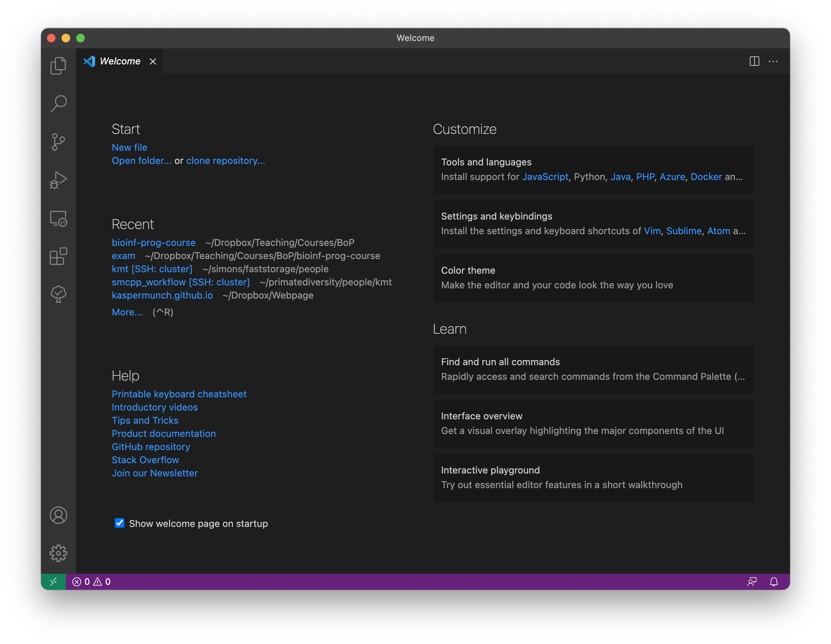
Task: Click the New file link
Action: [129, 147]
